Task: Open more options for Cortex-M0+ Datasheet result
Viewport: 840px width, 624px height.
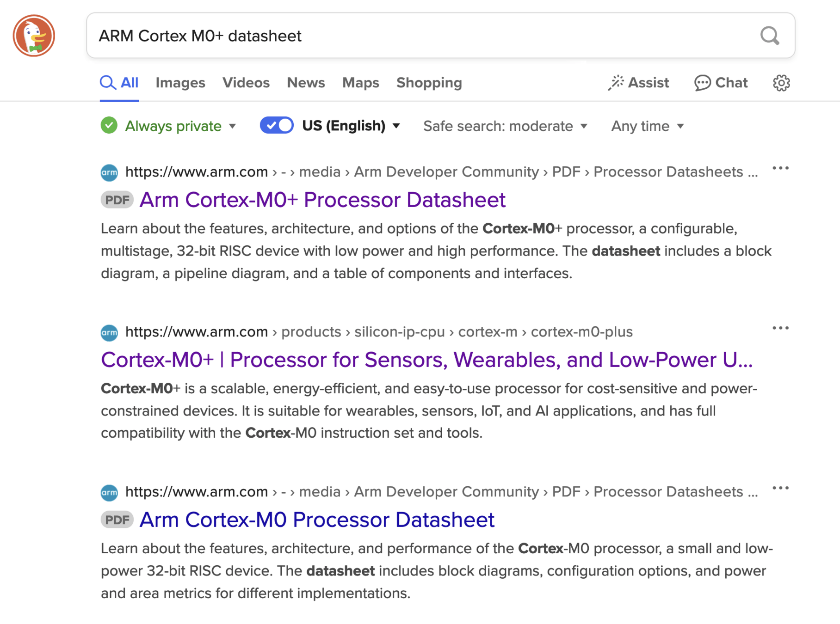Action: [x=780, y=168]
